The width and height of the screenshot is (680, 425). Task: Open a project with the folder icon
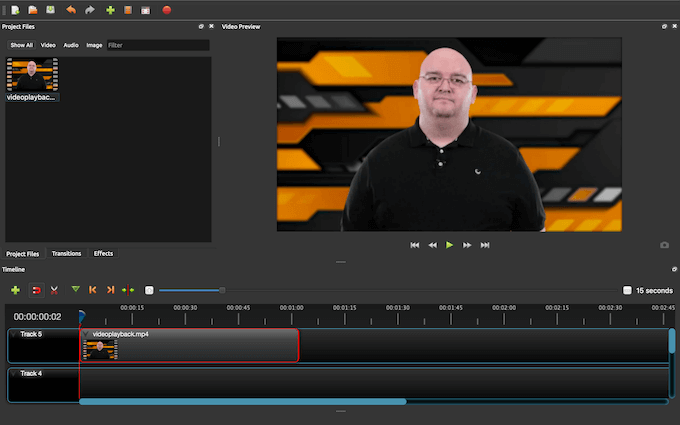tap(33, 9)
